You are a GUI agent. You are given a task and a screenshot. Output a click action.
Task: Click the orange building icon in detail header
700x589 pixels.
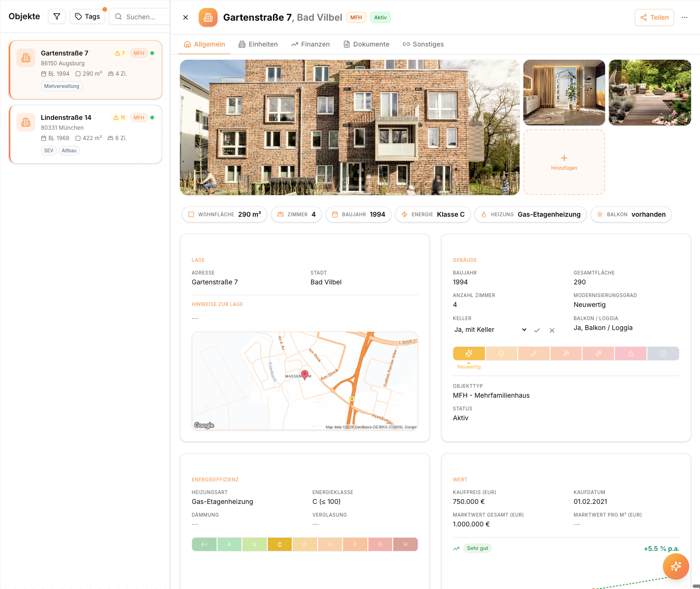tap(208, 17)
